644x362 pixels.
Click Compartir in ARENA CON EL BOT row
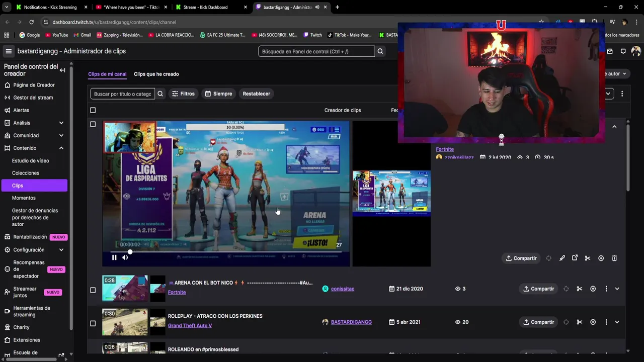pyautogui.click(x=538, y=289)
